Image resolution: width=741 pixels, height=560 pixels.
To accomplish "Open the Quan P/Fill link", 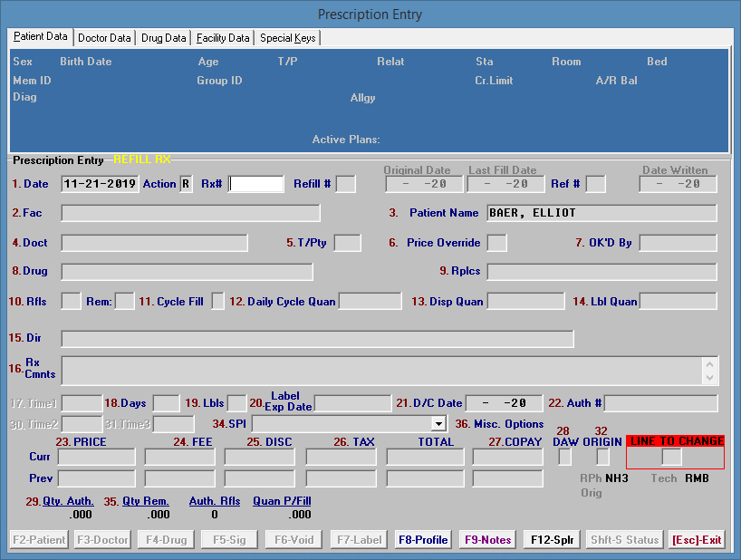I will (282, 500).
